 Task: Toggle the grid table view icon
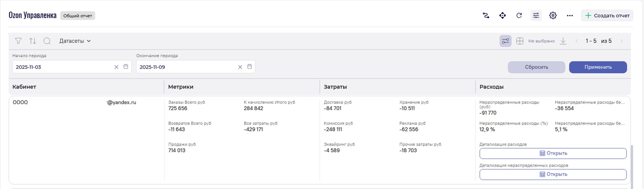pos(520,41)
